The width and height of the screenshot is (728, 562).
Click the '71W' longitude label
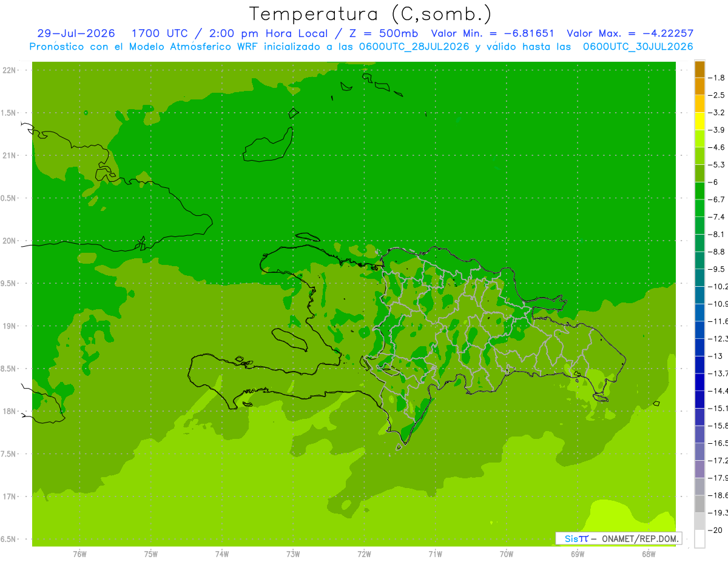(x=435, y=554)
